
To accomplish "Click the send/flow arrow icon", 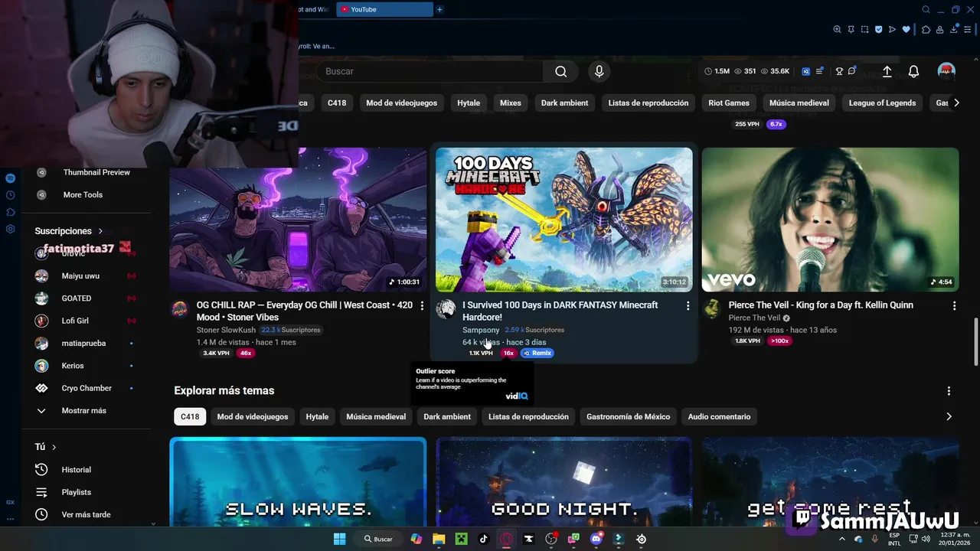I will point(892,29).
